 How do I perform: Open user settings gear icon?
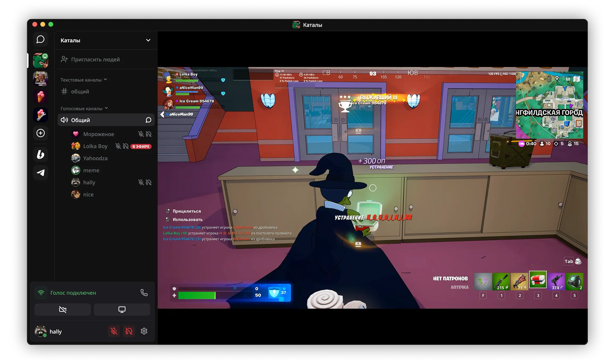[x=144, y=331]
